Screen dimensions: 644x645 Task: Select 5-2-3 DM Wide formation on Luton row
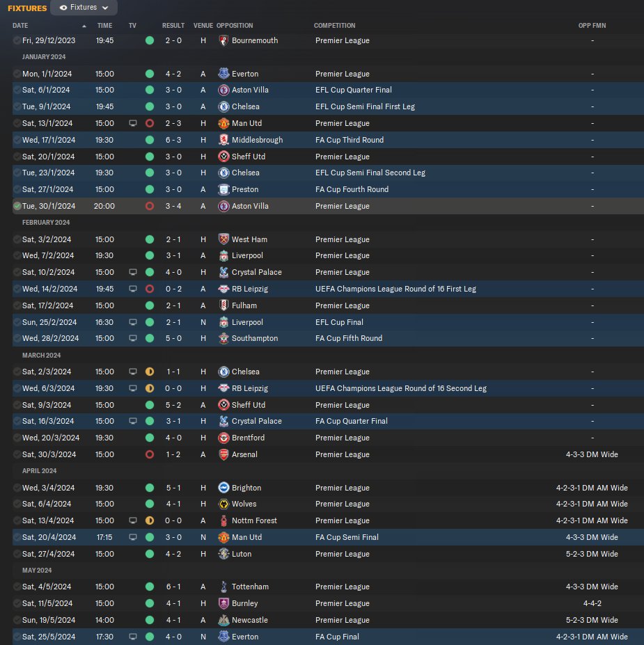[592, 554]
